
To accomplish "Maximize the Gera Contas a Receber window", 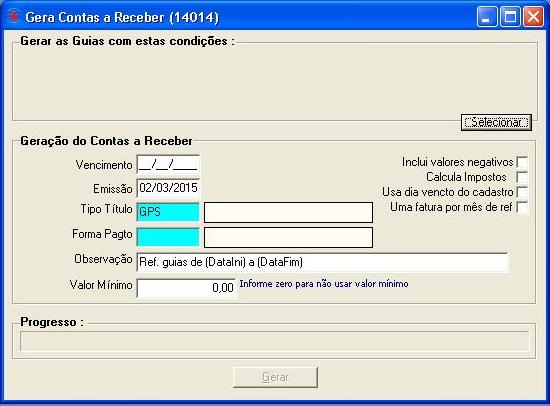I will coord(510,16).
